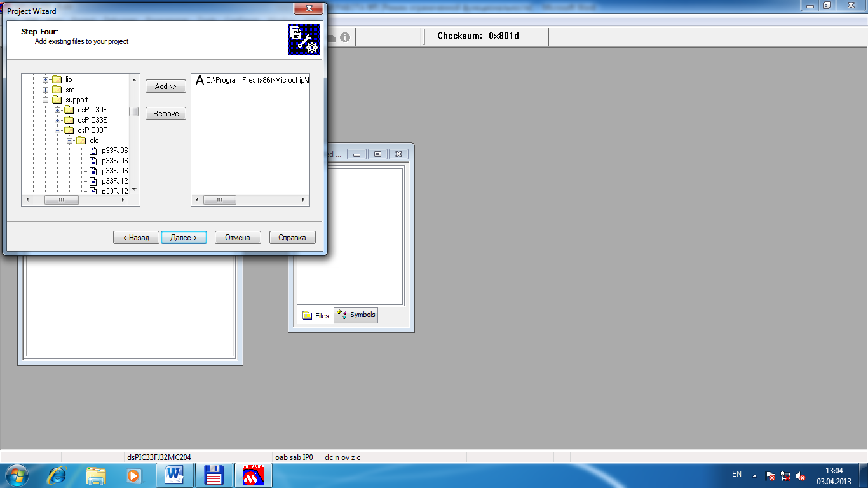The height and width of the screenshot is (488, 868).
Task: Select the dsPIC33F folder in the tree
Action: [92, 130]
